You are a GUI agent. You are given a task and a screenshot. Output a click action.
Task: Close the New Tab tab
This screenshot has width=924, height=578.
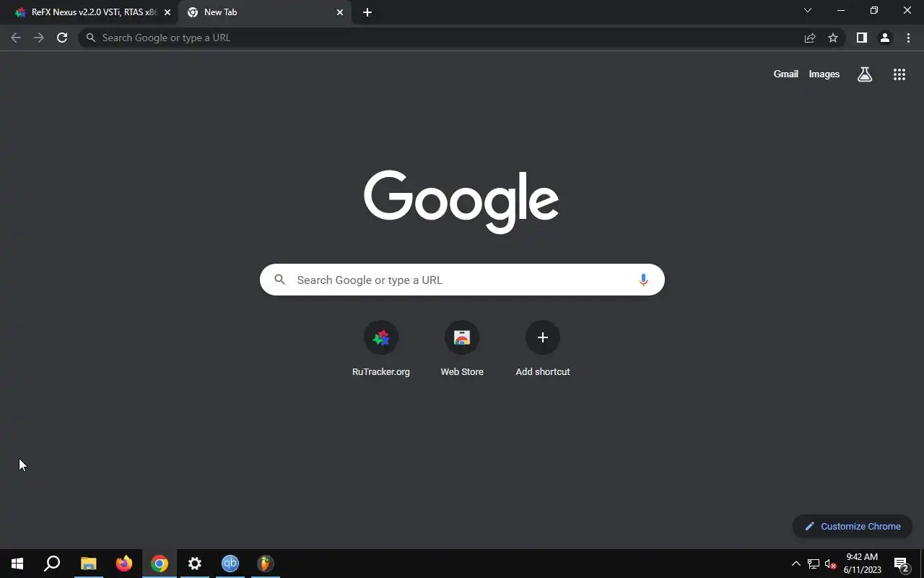coord(340,12)
